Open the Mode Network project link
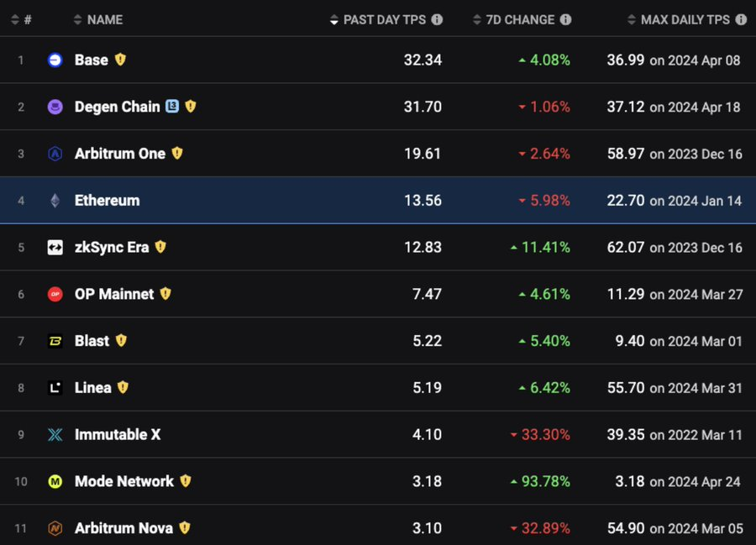 tap(123, 481)
